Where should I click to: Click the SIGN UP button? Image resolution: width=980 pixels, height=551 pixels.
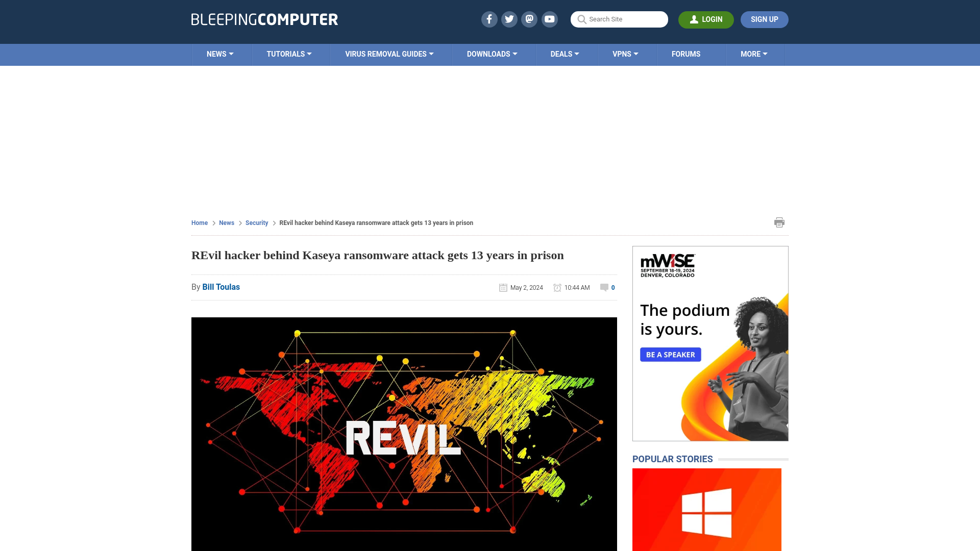pyautogui.click(x=765, y=19)
